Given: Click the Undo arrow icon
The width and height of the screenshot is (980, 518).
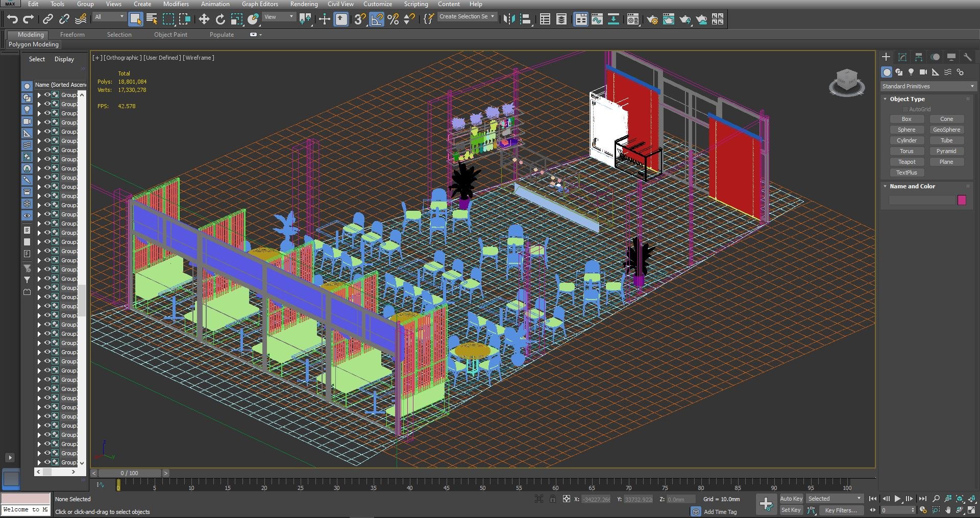Looking at the screenshot, I should click(12, 19).
